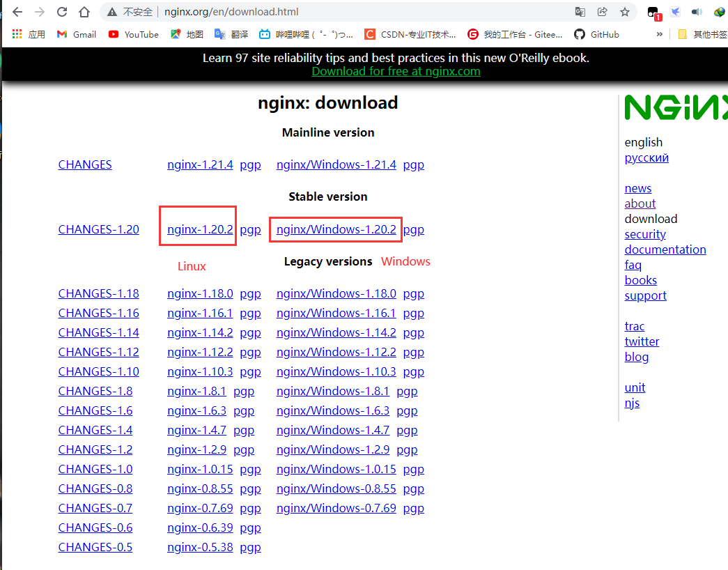Open the blog sidebar link

pyautogui.click(x=637, y=357)
